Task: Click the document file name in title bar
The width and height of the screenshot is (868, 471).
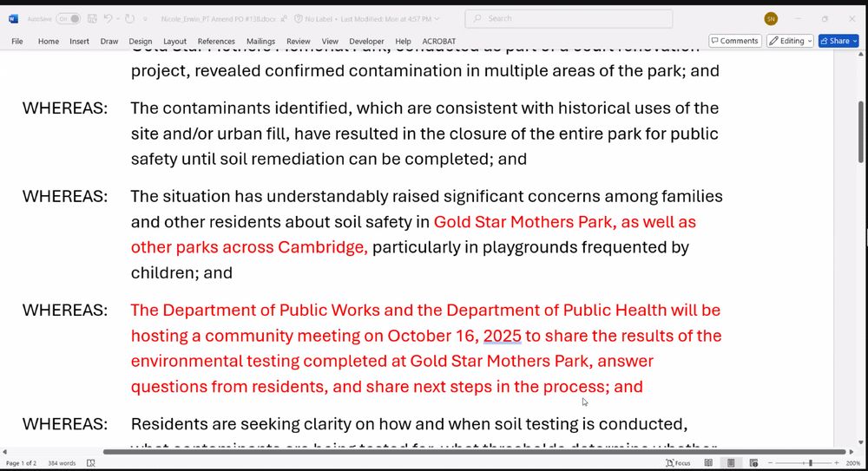Action: pos(219,19)
